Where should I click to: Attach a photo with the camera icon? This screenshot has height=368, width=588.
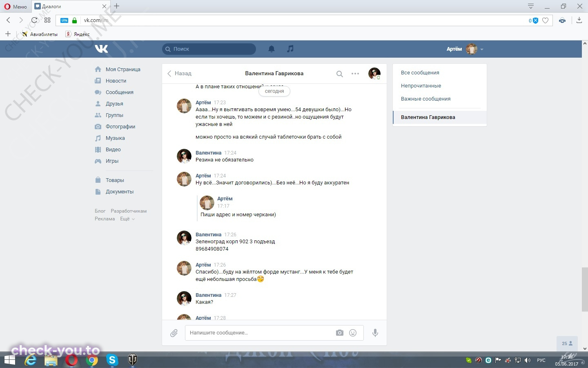(340, 333)
